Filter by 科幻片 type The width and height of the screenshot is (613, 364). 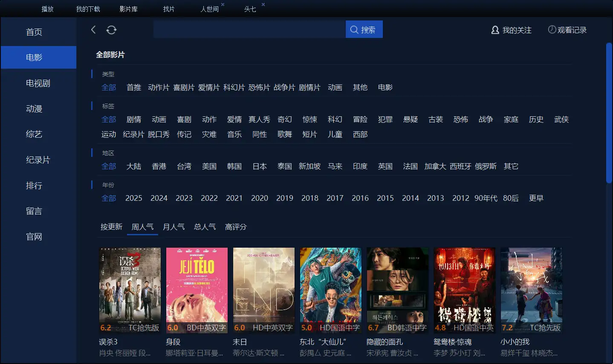(x=234, y=87)
